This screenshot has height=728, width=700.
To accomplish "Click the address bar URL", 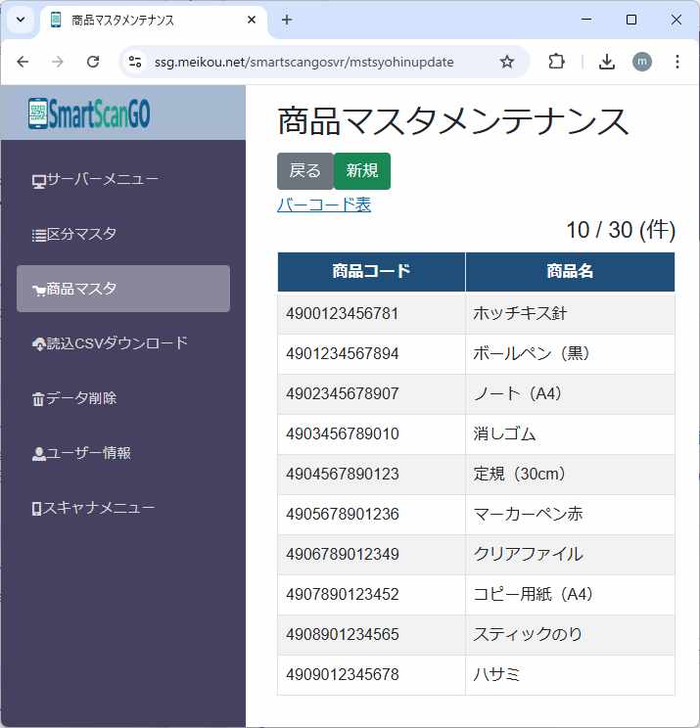I will point(303,63).
